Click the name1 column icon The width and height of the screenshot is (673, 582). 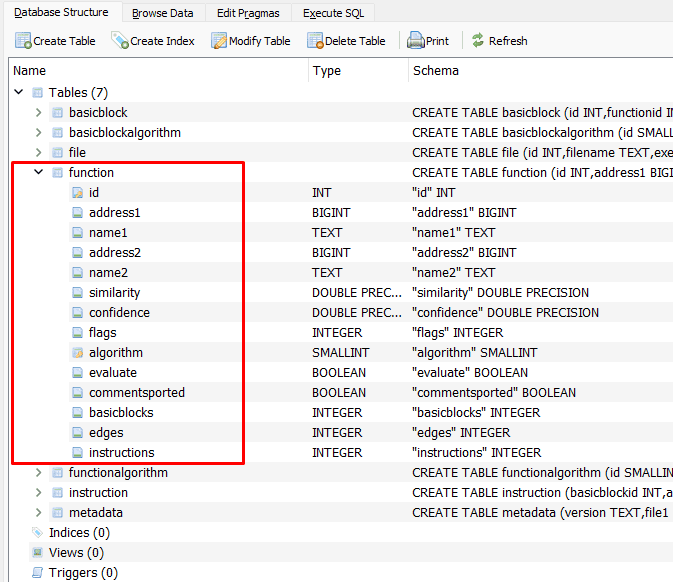[x=77, y=233]
